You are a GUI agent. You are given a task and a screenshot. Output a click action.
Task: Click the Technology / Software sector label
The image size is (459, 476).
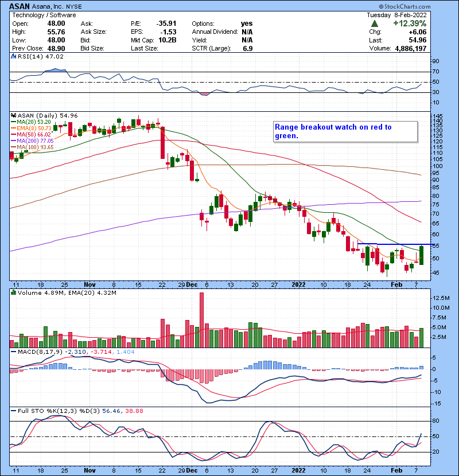pyautogui.click(x=44, y=15)
